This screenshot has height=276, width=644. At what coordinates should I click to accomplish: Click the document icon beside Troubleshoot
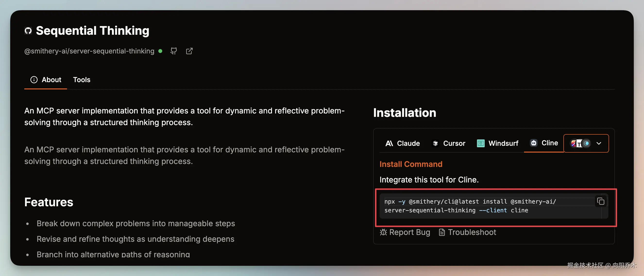click(x=442, y=232)
